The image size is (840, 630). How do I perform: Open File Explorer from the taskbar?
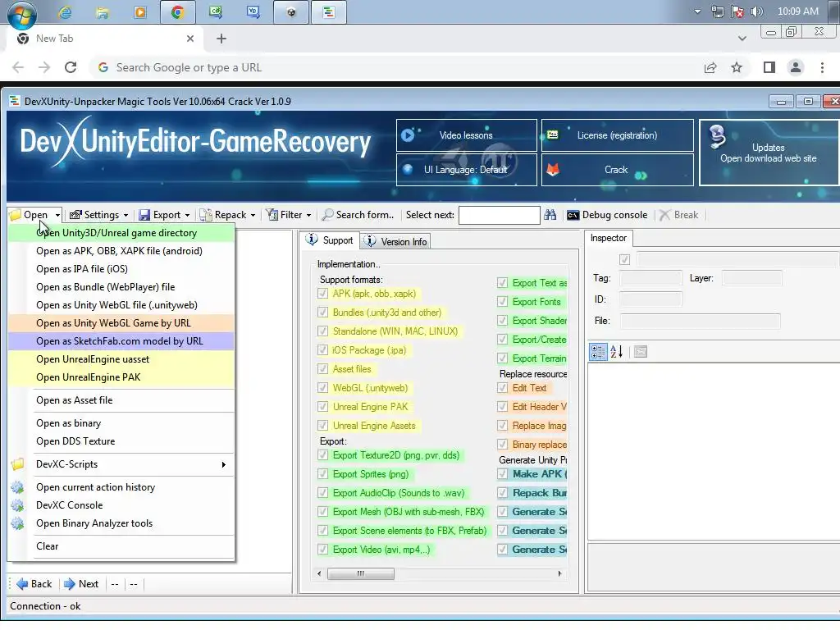pos(102,12)
